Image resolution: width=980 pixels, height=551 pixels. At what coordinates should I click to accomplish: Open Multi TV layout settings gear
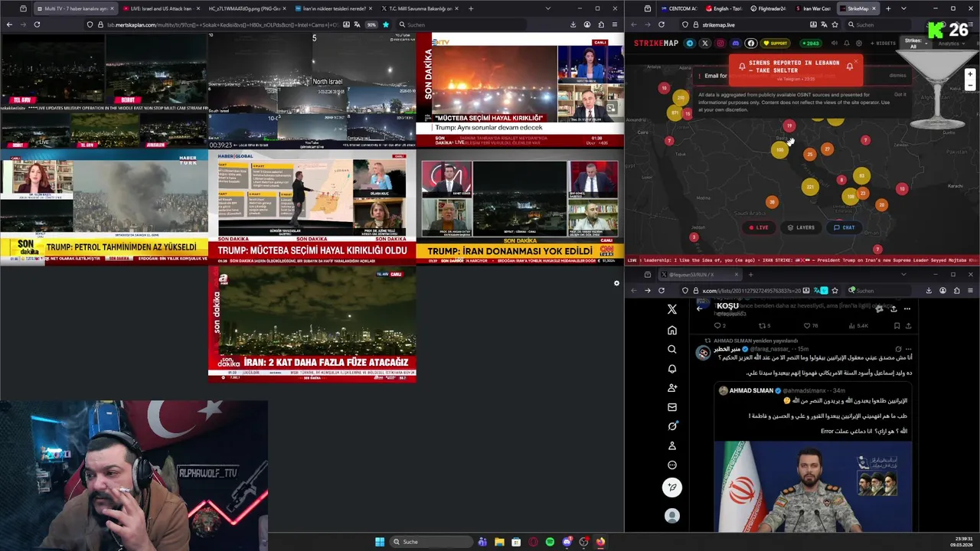(616, 283)
